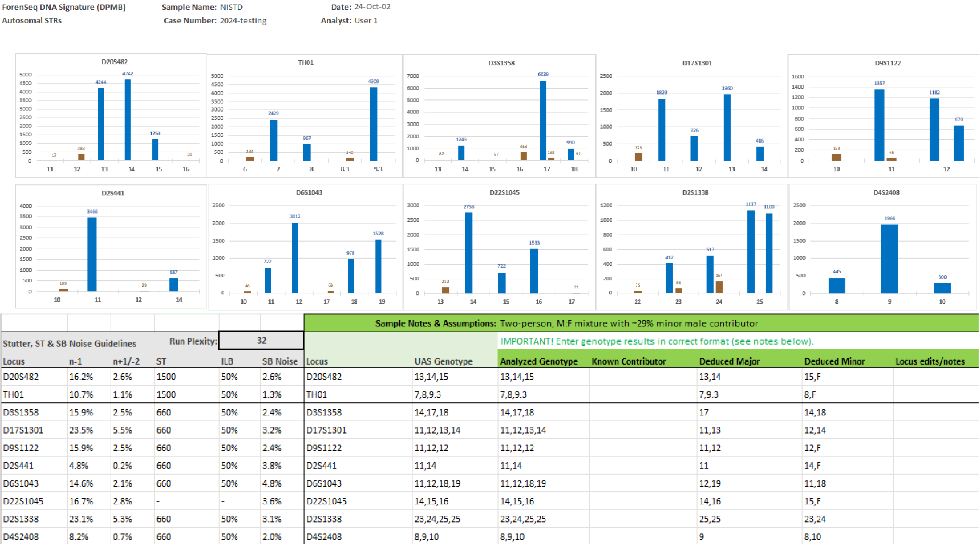Click the Run Plexity value cell
The image size is (980, 544).
[261, 341]
